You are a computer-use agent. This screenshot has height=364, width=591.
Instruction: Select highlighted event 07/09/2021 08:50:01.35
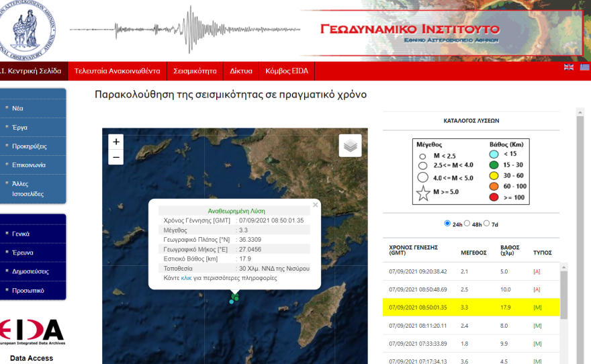[x=471, y=308]
